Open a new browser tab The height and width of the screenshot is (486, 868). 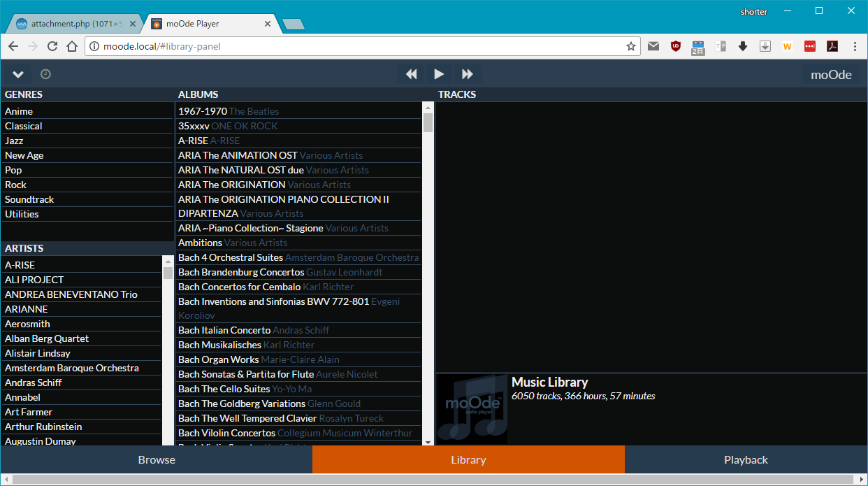click(294, 24)
